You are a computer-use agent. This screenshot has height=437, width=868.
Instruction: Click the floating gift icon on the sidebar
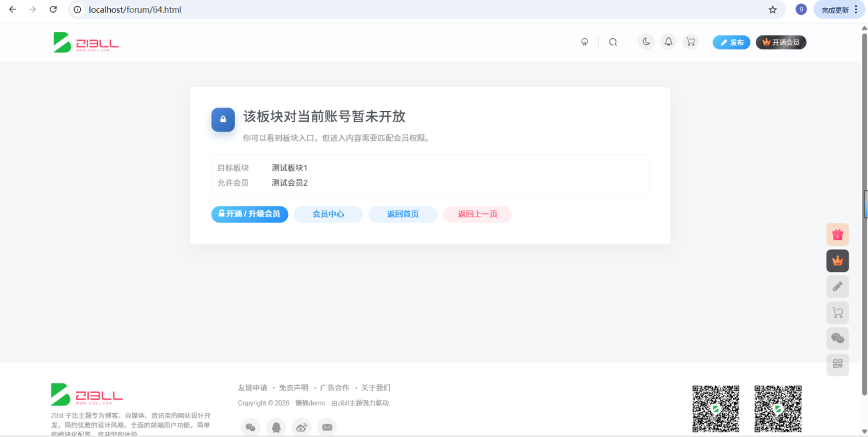coord(837,235)
